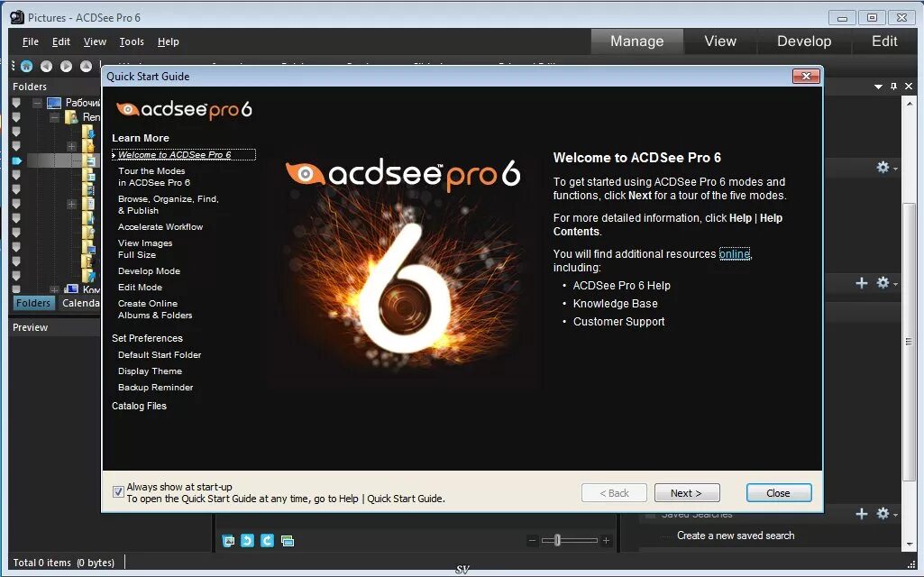Open Catalog Files topic

(x=139, y=406)
